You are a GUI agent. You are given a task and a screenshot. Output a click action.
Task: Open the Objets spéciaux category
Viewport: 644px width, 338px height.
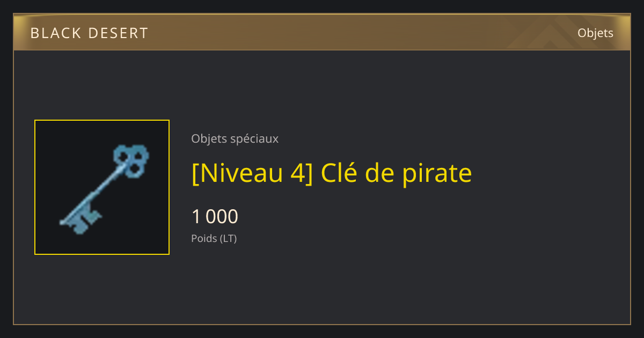pyautogui.click(x=235, y=138)
